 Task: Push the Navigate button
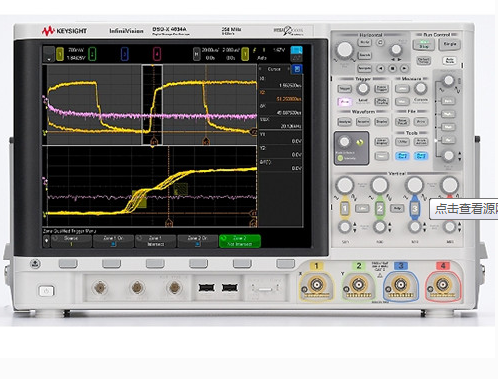(364, 68)
